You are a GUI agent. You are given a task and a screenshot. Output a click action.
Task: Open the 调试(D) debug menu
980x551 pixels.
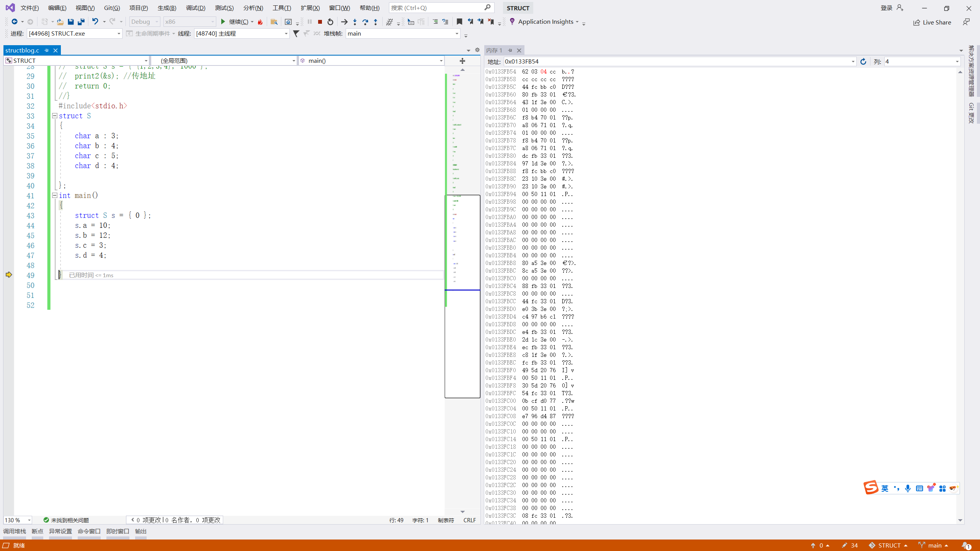196,8
